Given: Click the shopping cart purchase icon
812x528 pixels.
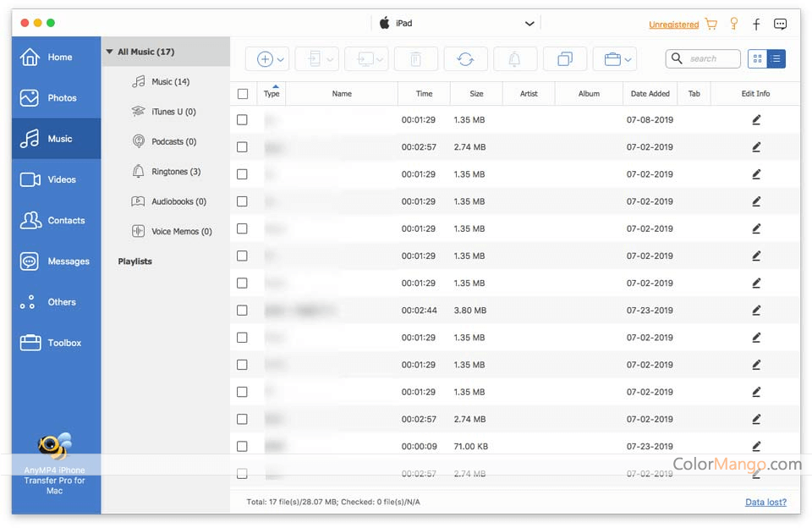Looking at the screenshot, I should [x=711, y=24].
